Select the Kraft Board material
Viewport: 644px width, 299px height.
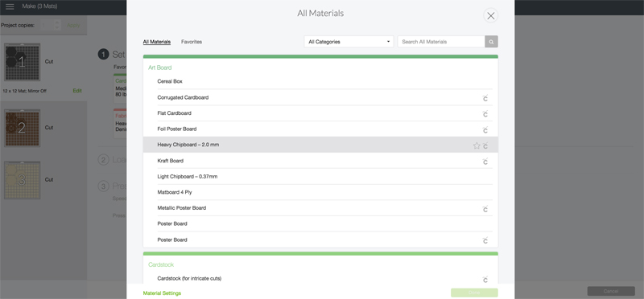point(320,161)
